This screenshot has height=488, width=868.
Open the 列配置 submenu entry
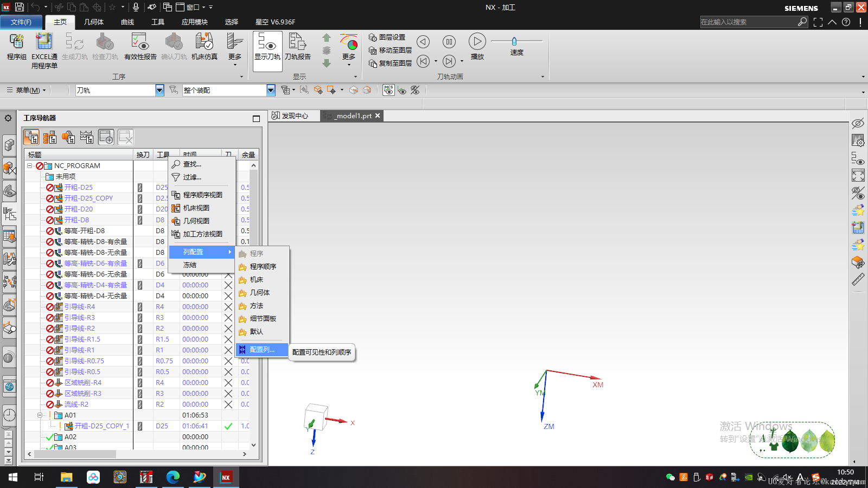tap(202, 252)
